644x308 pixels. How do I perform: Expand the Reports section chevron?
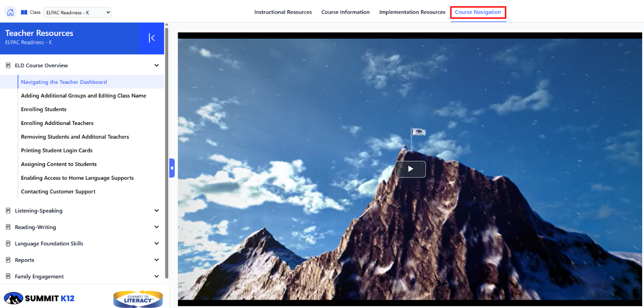(x=157, y=260)
